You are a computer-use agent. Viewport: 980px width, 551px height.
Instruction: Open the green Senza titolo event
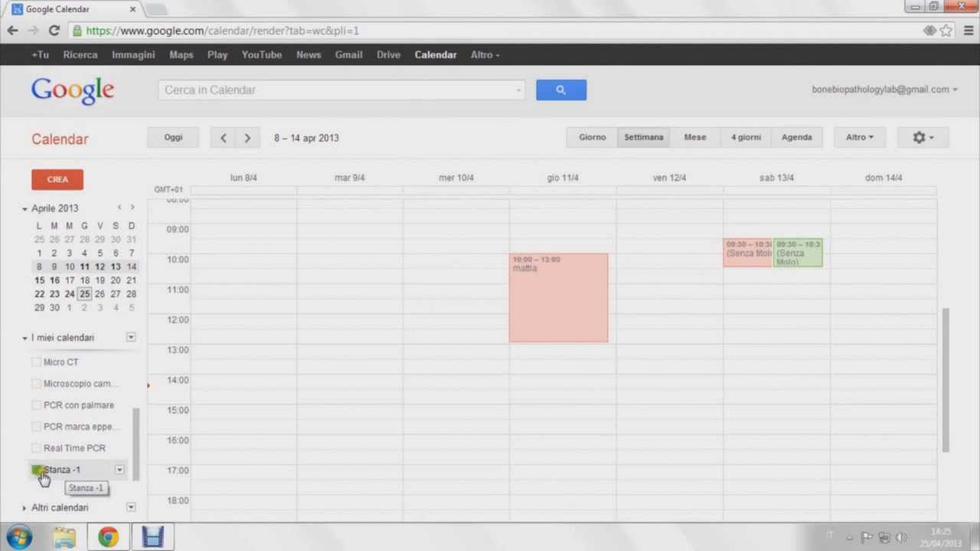(798, 253)
